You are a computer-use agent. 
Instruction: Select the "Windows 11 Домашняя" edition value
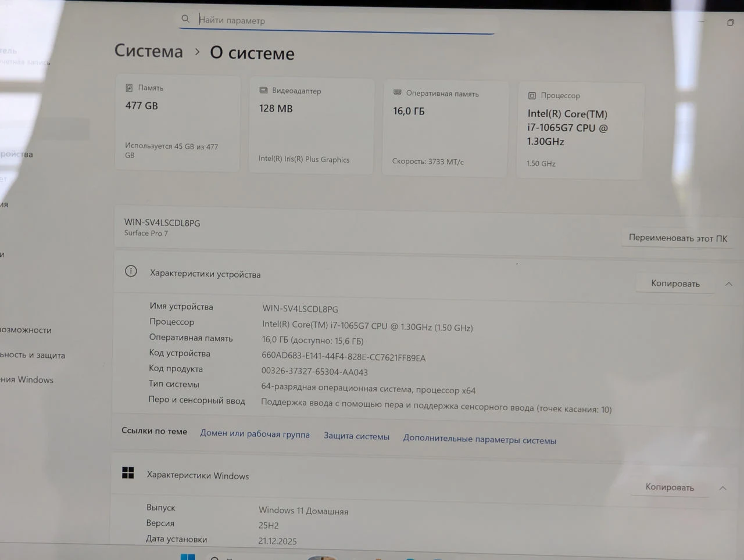click(303, 511)
